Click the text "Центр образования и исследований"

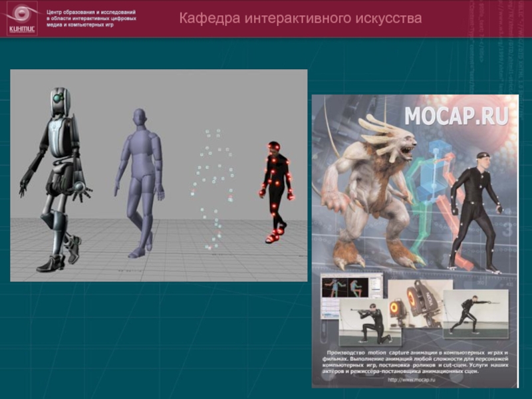[x=91, y=12]
